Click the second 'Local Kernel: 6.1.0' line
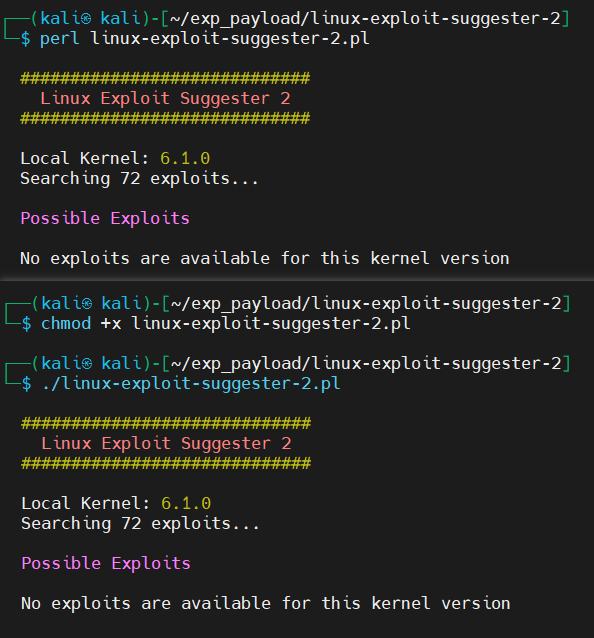The height and width of the screenshot is (638, 594). pos(116,503)
